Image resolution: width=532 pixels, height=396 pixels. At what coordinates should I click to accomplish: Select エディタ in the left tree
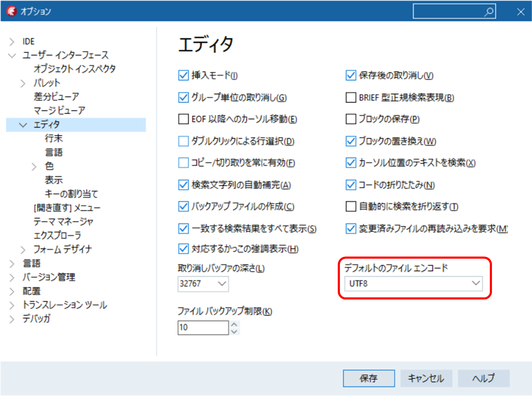(46, 125)
